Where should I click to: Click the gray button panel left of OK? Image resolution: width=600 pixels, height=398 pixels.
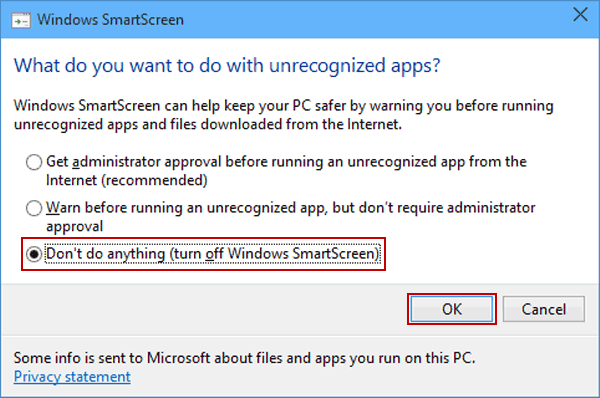click(x=205, y=309)
